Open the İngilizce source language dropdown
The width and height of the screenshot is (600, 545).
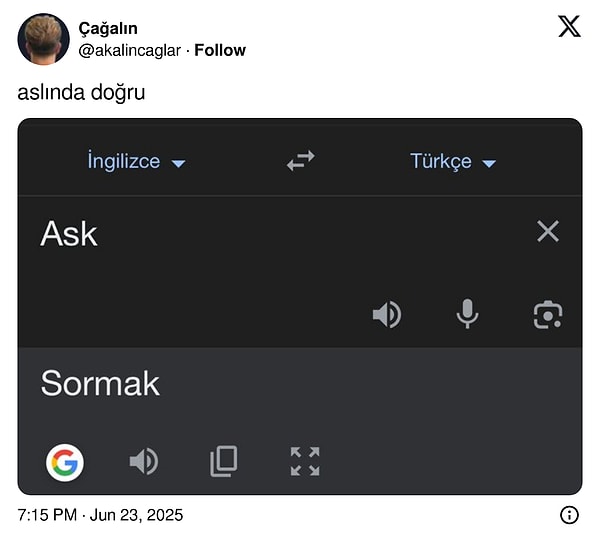(x=136, y=162)
